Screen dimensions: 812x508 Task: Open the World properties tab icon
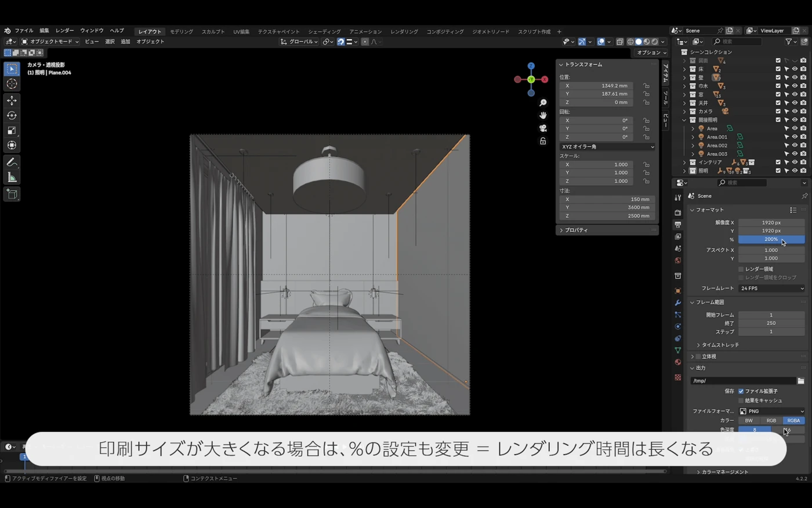(677, 261)
